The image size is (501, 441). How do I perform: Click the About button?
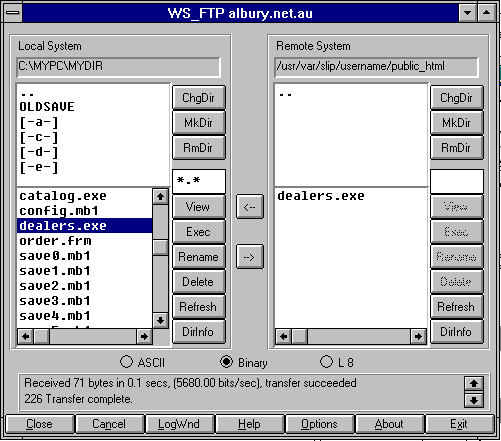pyautogui.click(x=390, y=424)
